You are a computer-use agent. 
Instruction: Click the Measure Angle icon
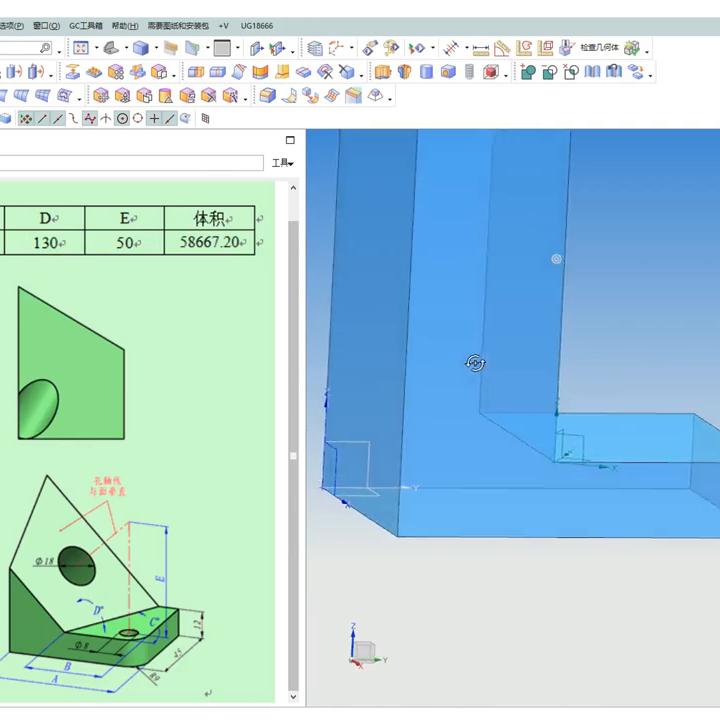pos(502,48)
